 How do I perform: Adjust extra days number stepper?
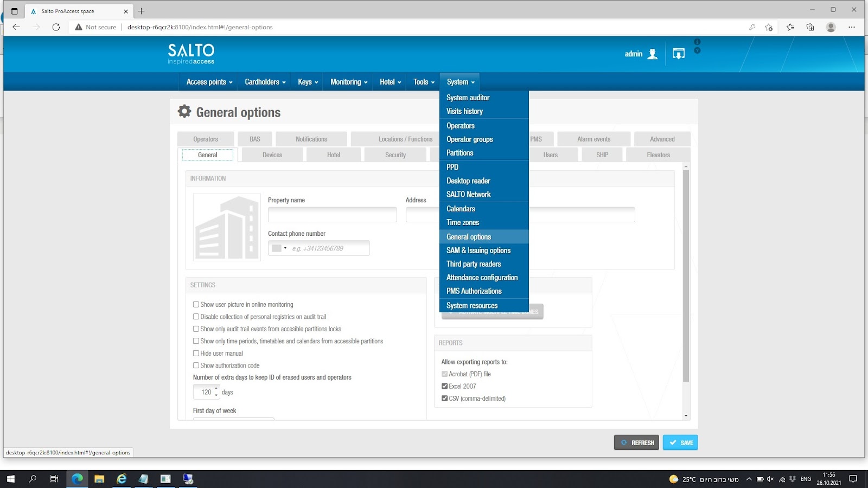[x=216, y=392]
